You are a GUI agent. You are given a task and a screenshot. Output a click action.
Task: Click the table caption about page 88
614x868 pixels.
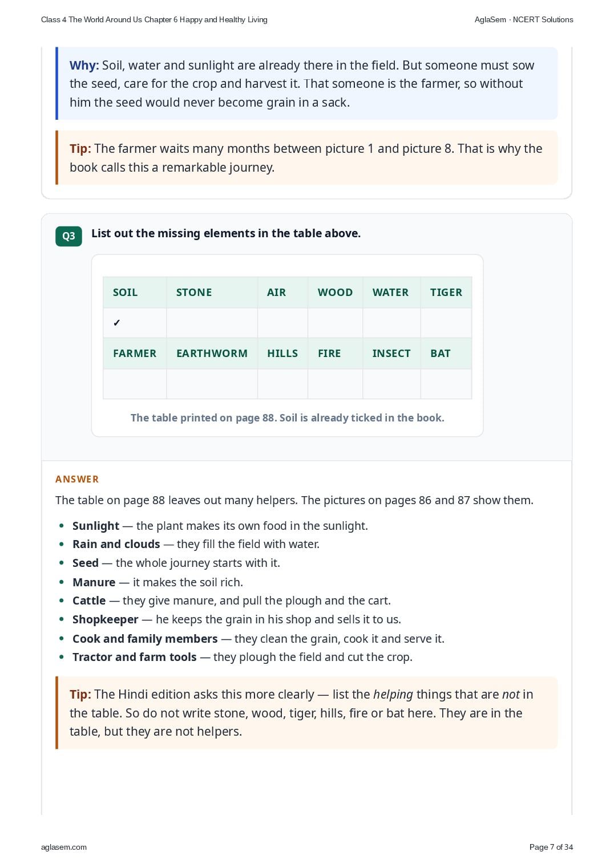288,417
